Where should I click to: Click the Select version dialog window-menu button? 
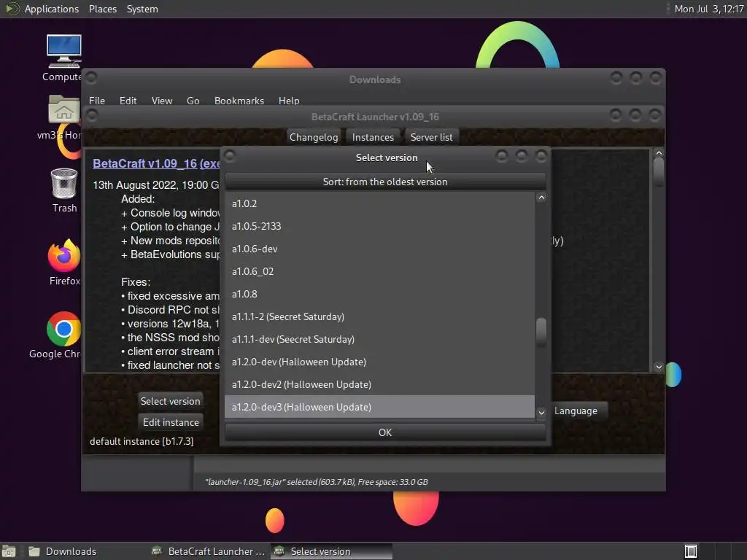tap(230, 156)
